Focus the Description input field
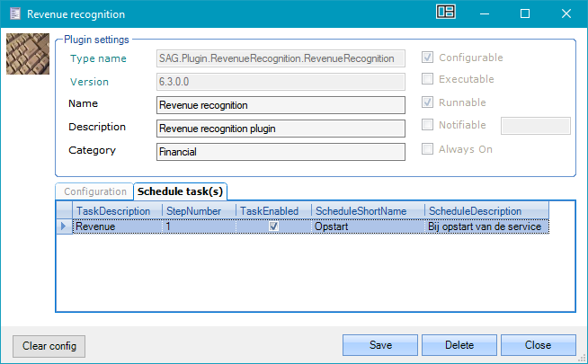Viewport: 588px width, 364px height. [x=280, y=128]
